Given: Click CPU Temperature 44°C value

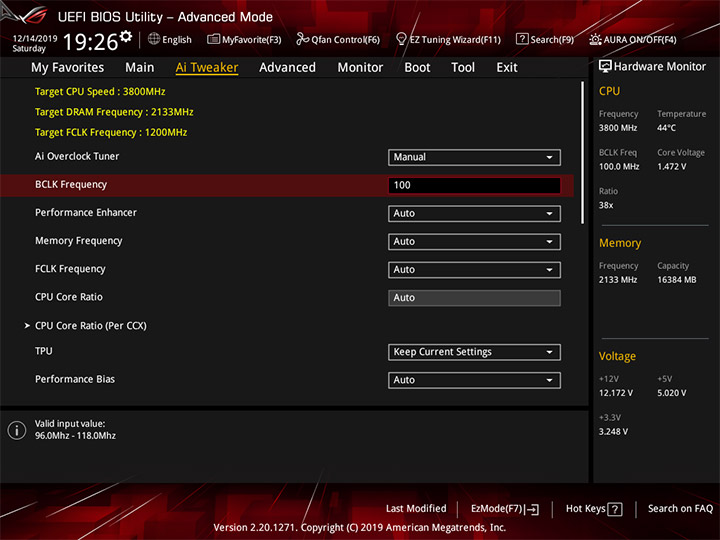Looking at the screenshot, I should (666, 128).
